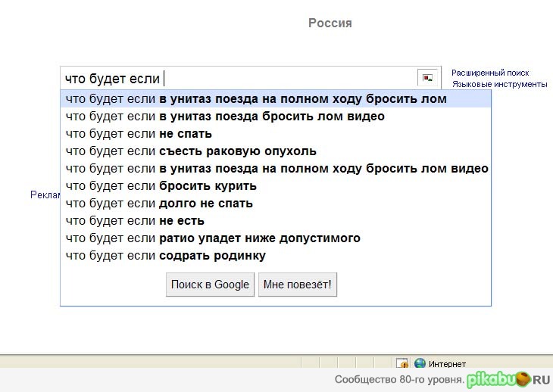Choose the suggestion 'бросить курить'

(161, 186)
